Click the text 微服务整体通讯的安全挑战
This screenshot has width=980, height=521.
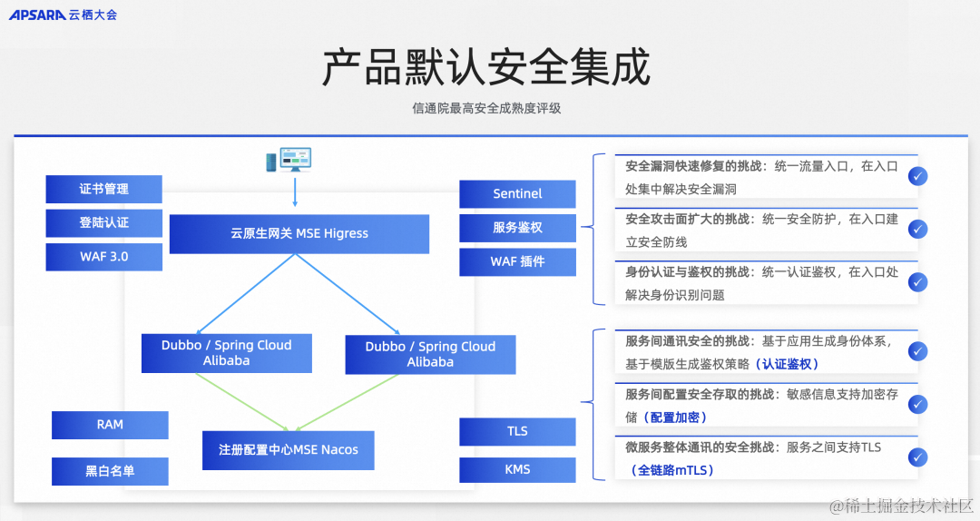[700, 447]
